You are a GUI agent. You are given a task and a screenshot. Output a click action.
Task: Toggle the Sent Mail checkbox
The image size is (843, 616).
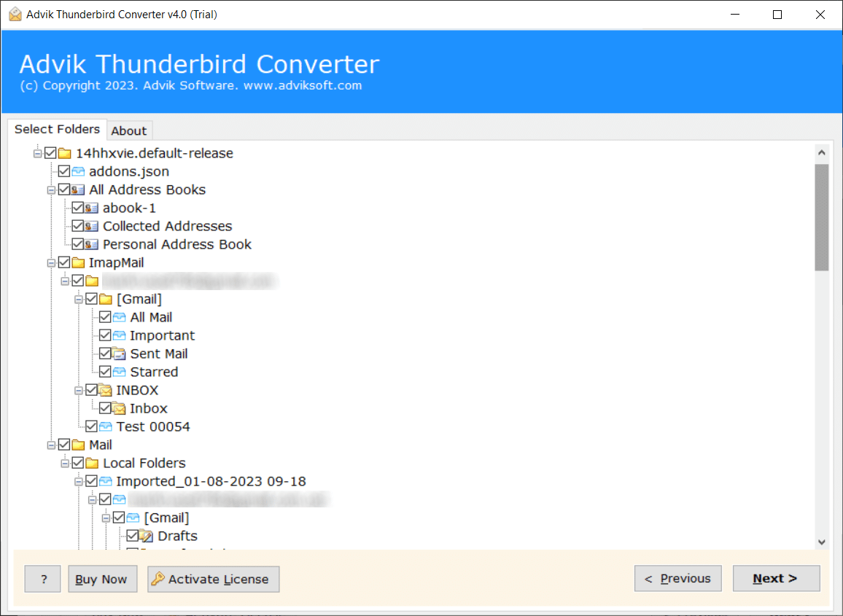click(x=105, y=354)
